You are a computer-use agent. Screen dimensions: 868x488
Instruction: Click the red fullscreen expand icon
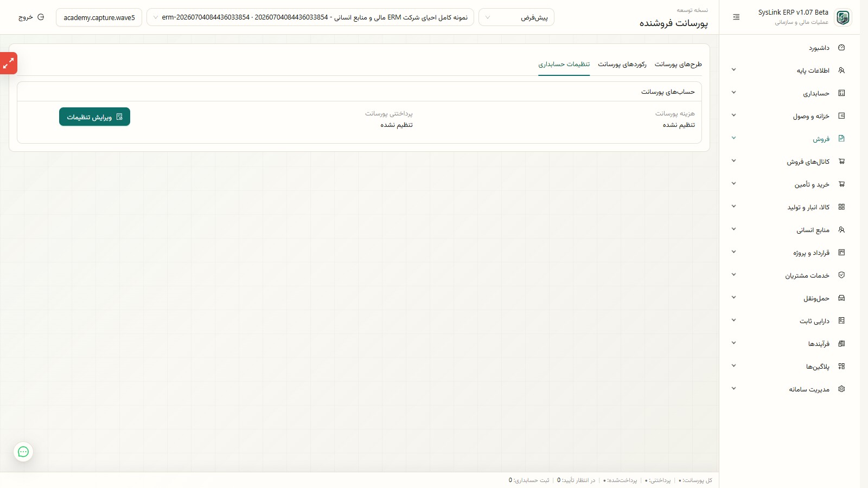coord(8,63)
